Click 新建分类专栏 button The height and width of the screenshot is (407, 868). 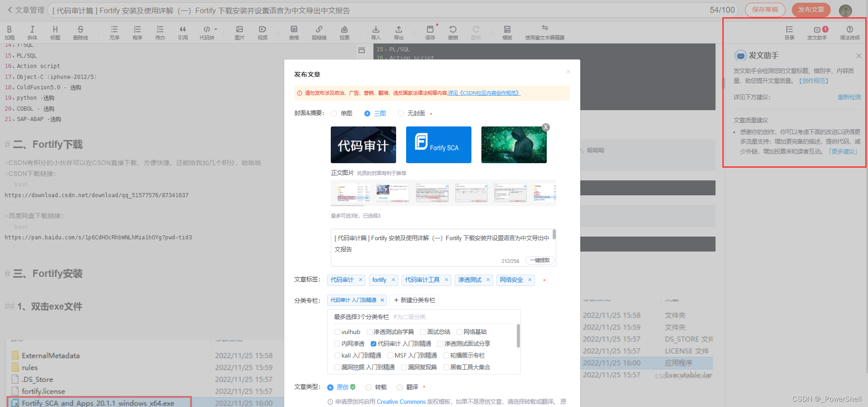tap(414, 300)
